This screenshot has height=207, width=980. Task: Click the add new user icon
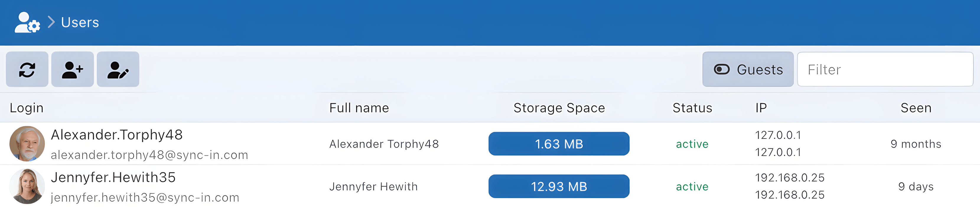coord(72,69)
